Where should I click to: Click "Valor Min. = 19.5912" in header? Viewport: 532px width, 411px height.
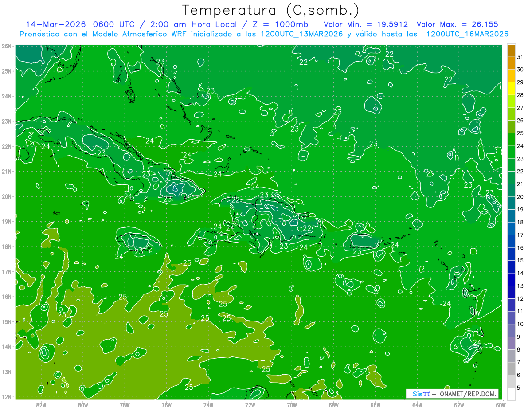coord(366,24)
